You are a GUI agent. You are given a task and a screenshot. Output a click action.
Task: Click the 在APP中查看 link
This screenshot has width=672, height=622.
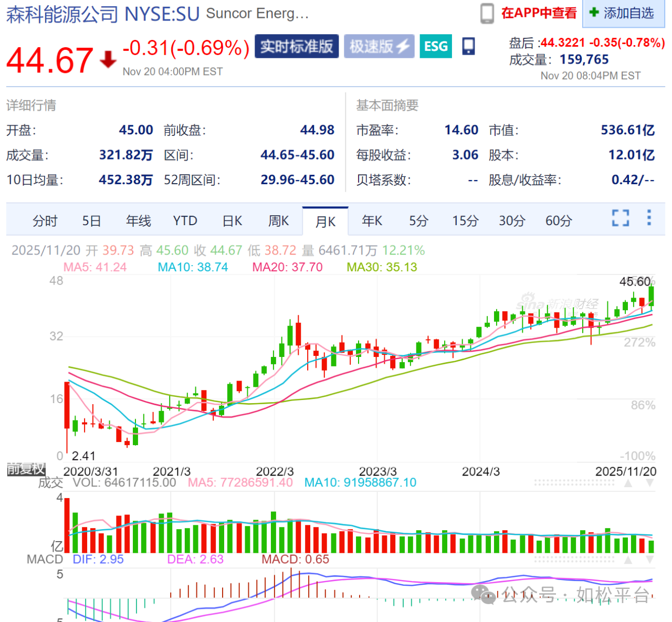539,13
